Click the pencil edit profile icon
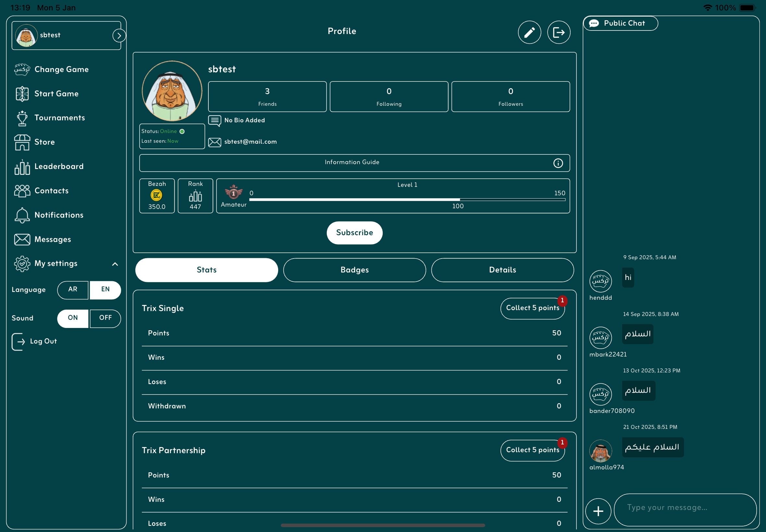Screen dimensions: 766x532 coord(529,32)
